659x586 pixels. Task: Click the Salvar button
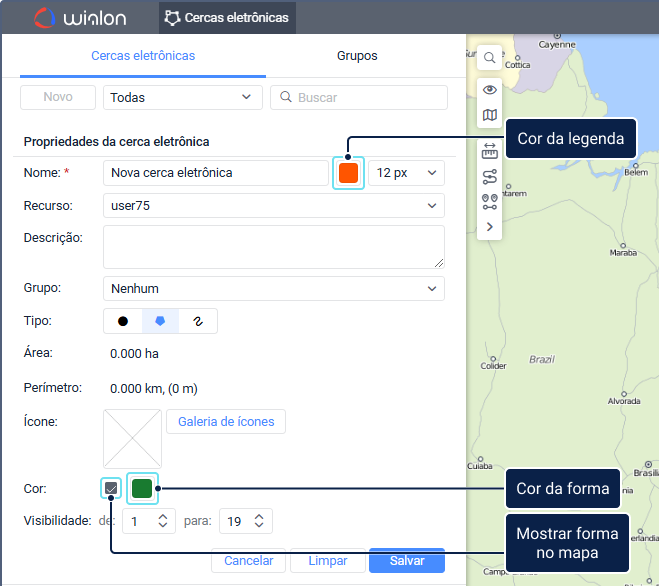tap(406, 561)
